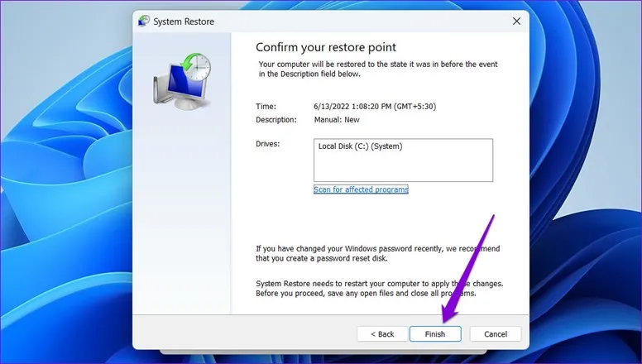
Task: Click the Confirm your restore point heading
Action: point(325,47)
